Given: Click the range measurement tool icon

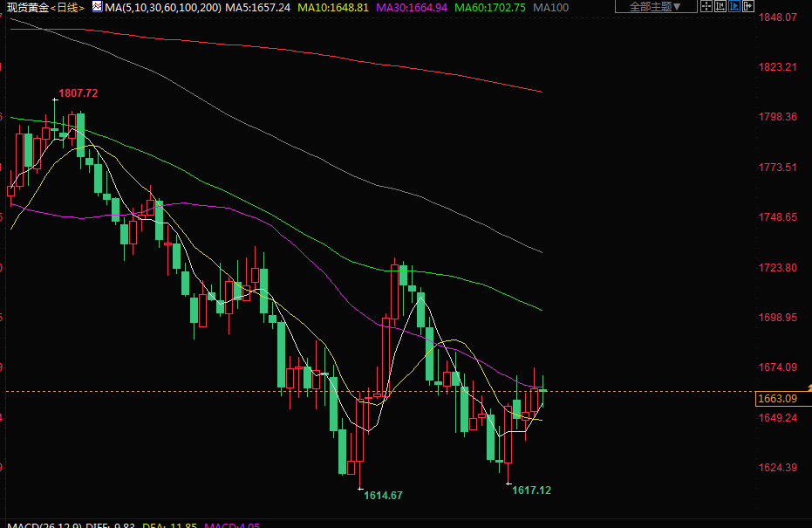Looking at the screenshot, I should [x=720, y=6].
